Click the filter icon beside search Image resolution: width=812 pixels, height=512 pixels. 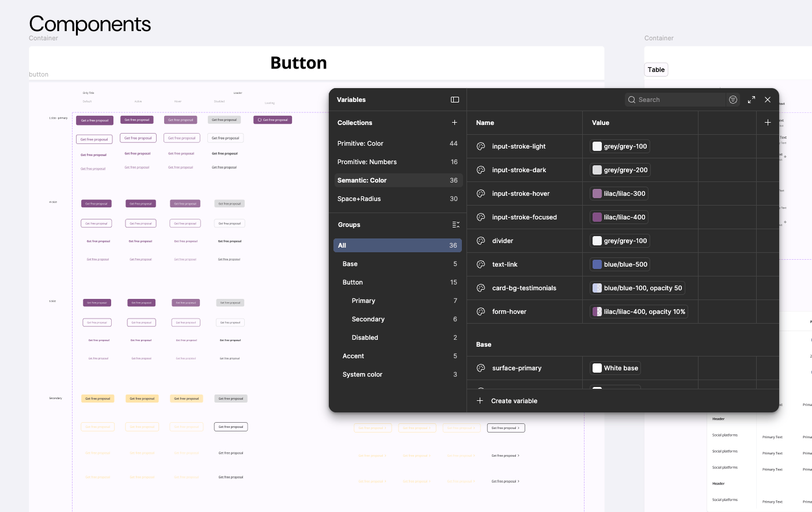pyautogui.click(x=733, y=100)
